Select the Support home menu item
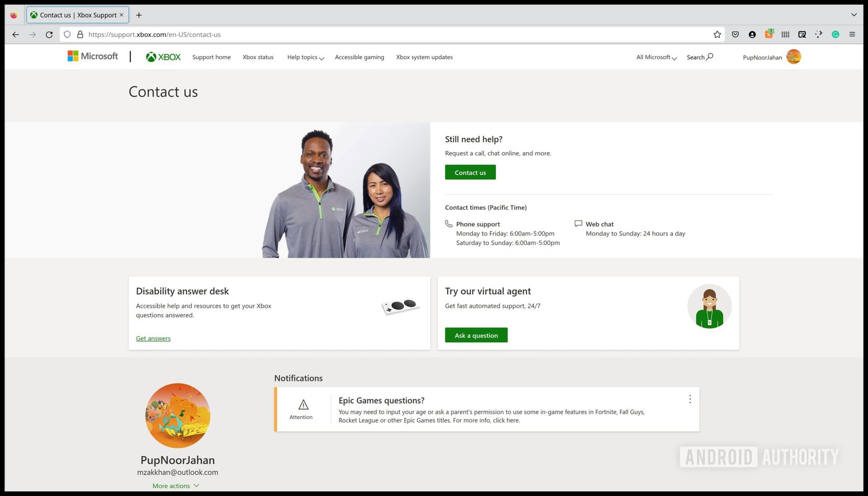 [x=211, y=57]
